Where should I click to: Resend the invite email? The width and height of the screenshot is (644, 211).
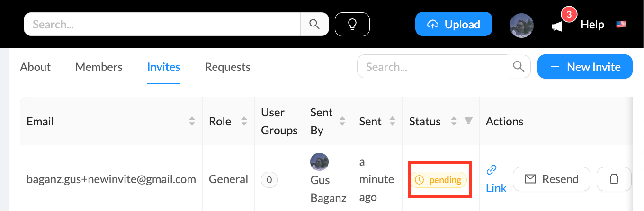(x=551, y=179)
